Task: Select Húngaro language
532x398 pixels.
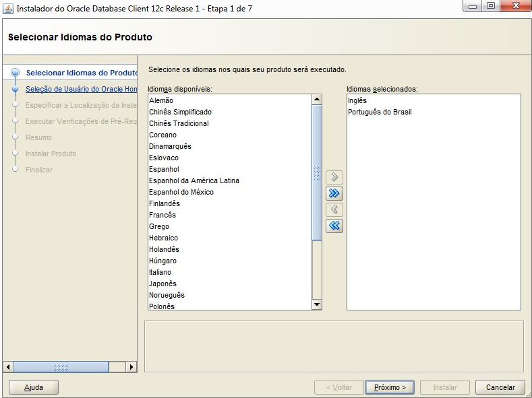Action: [x=230, y=261]
